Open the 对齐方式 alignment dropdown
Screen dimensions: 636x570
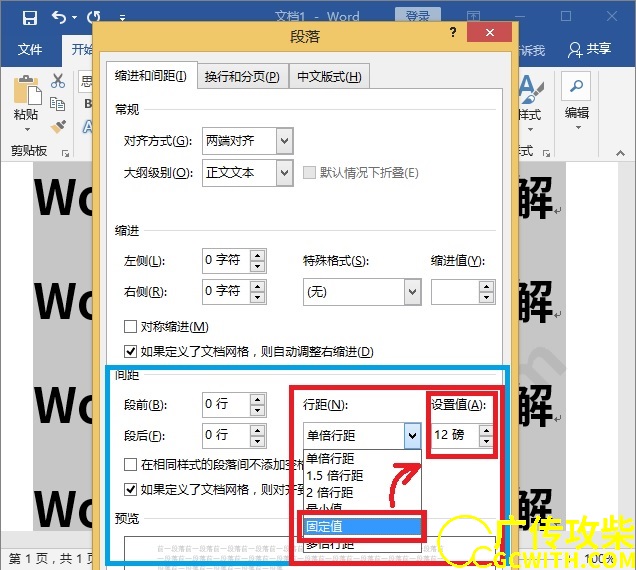pyautogui.click(x=285, y=141)
